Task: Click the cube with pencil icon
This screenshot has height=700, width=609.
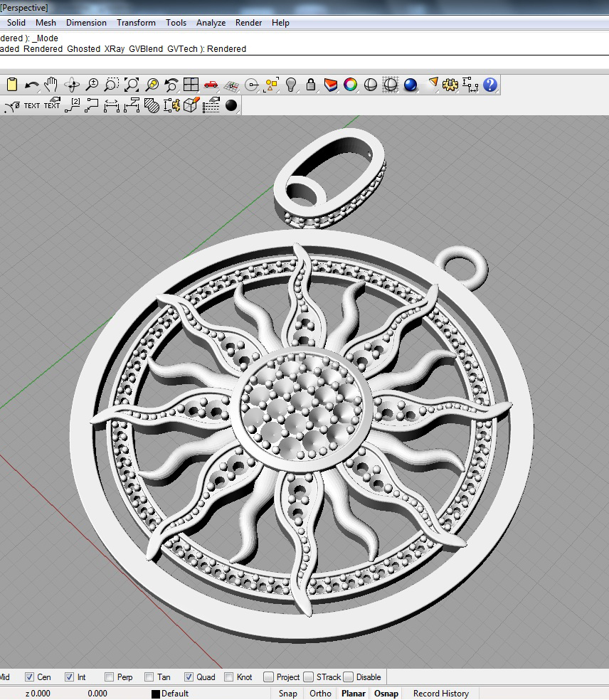Action: click(191, 105)
